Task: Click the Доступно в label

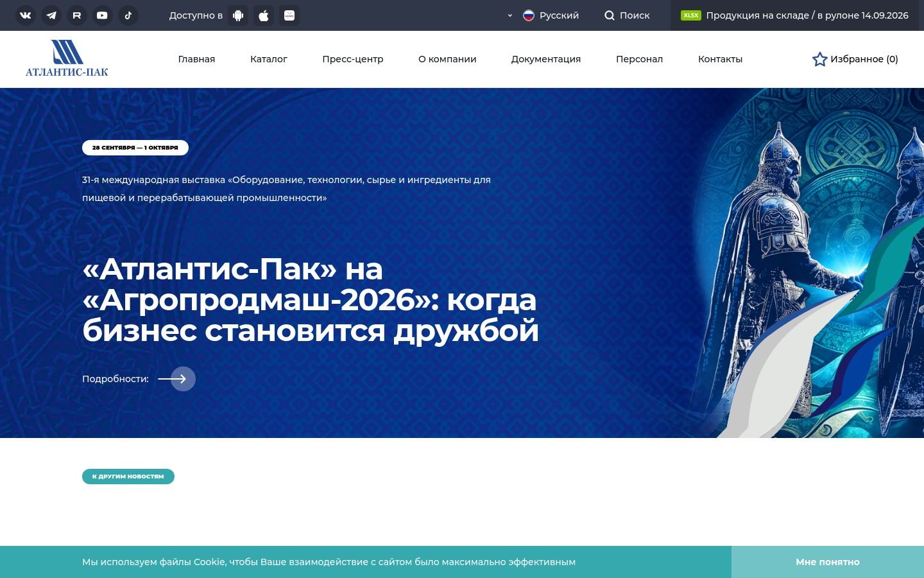Action: pos(196,15)
